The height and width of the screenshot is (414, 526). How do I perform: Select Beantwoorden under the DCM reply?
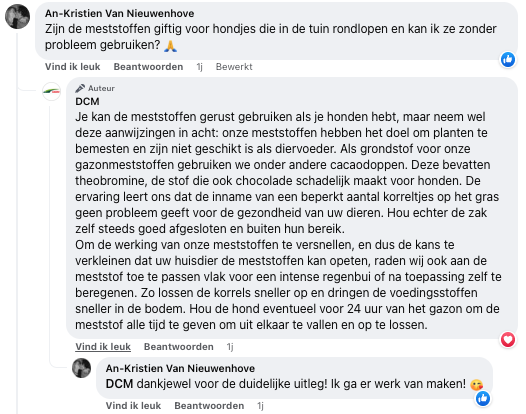coord(179,347)
